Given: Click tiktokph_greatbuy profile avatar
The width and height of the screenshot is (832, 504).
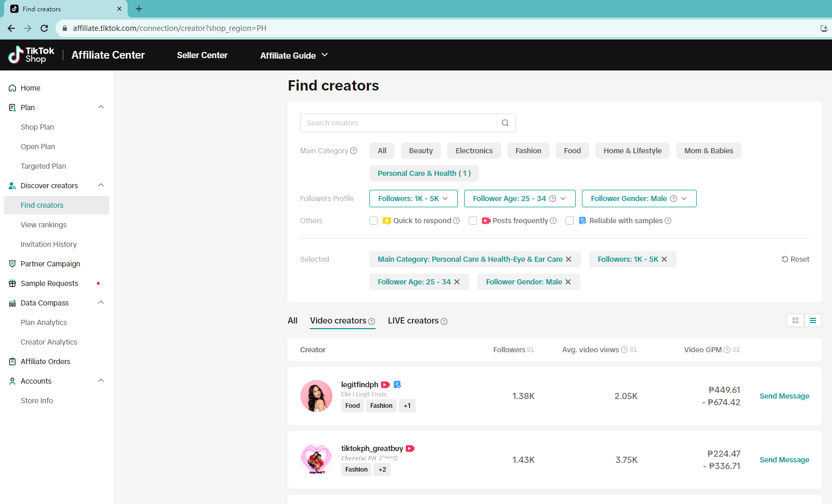Looking at the screenshot, I should 316,460.
